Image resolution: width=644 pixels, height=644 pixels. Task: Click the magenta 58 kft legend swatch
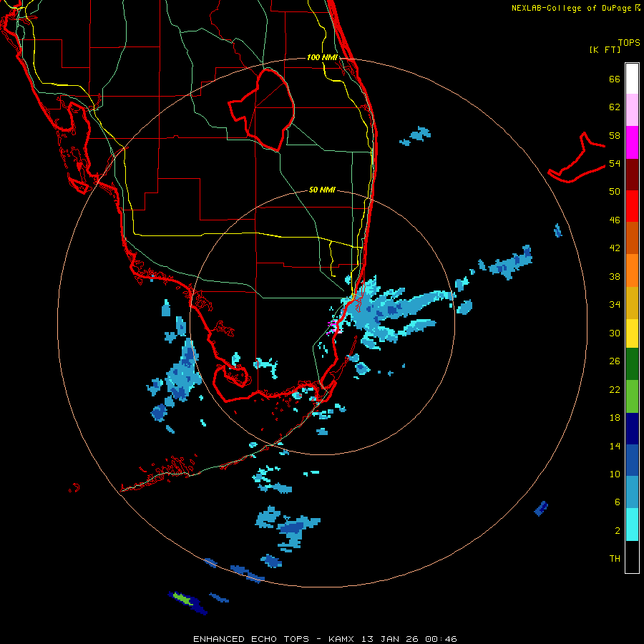(x=632, y=142)
